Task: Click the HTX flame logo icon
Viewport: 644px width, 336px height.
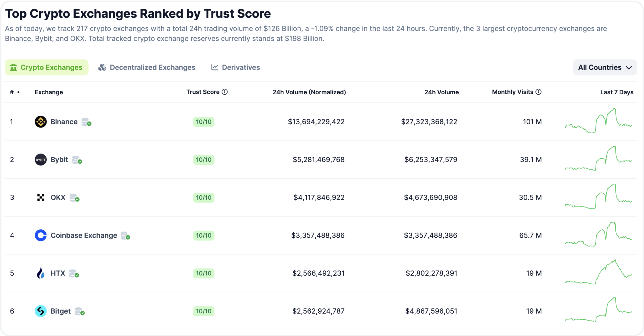Action: point(41,273)
